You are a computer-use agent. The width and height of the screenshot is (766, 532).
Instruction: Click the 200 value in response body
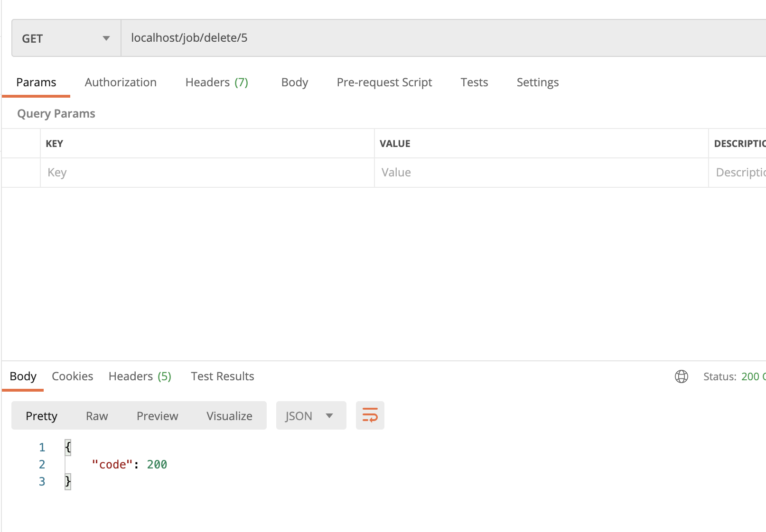pyautogui.click(x=157, y=465)
